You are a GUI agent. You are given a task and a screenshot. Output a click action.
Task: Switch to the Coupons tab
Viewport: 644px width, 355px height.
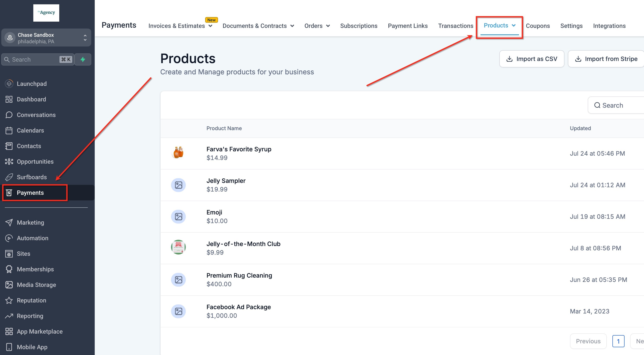coord(538,26)
